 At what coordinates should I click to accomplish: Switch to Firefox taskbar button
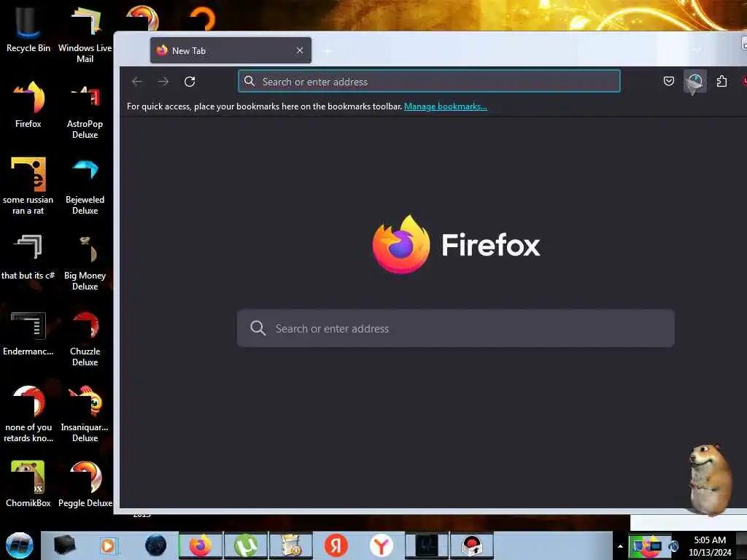point(200,545)
